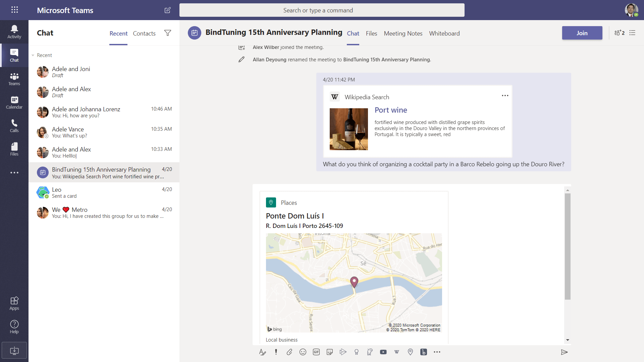The height and width of the screenshot is (362, 644).
Task: Open the app launcher waffle
Action: pyautogui.click(x=14, y=10)
